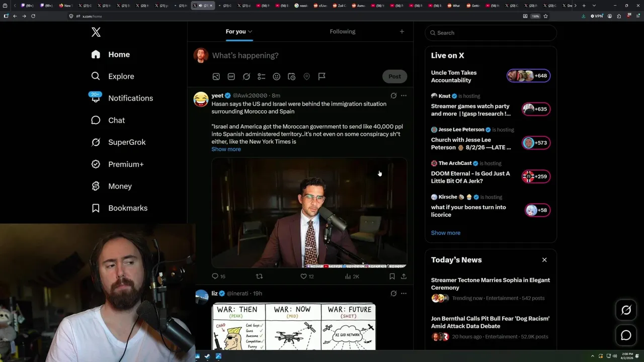Image resolution: width=644 pixels, height=362 pixels.
Task: Open more options on yeet's post
Action: coord(404,96)
